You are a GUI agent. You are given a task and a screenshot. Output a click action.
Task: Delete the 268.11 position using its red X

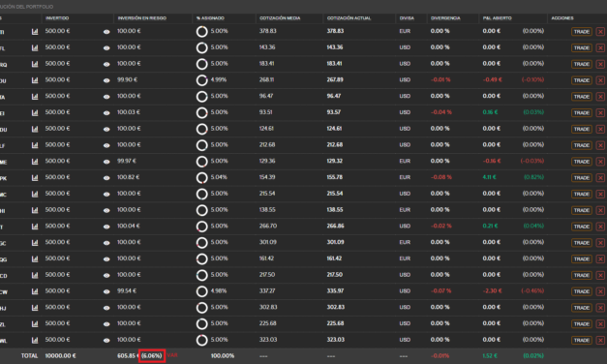600,80
